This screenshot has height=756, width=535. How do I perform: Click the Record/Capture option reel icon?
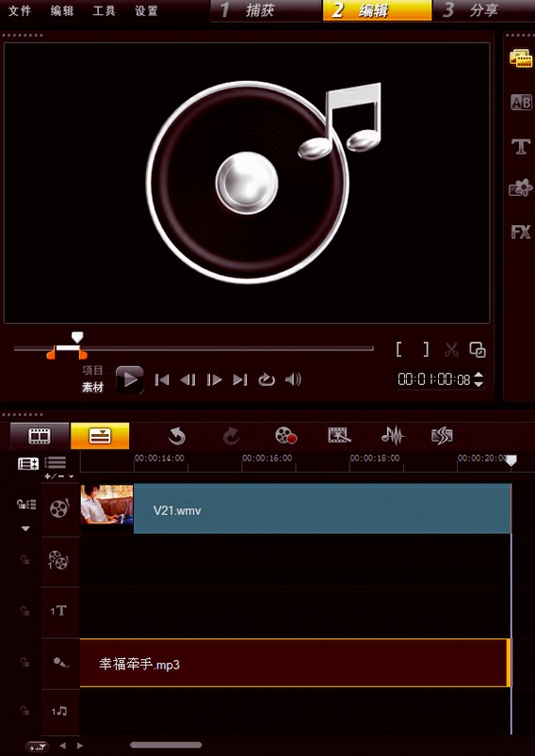click(285, 436)
